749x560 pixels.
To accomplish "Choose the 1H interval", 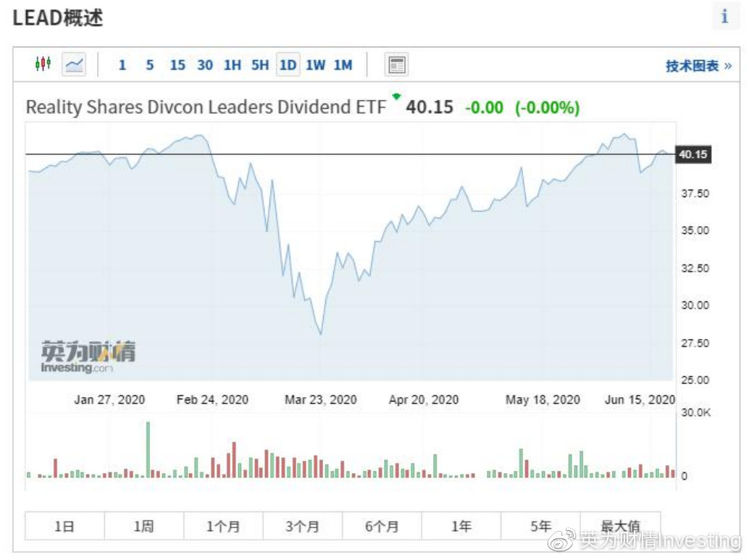I will pyautogui.click(x=233, y=65).
